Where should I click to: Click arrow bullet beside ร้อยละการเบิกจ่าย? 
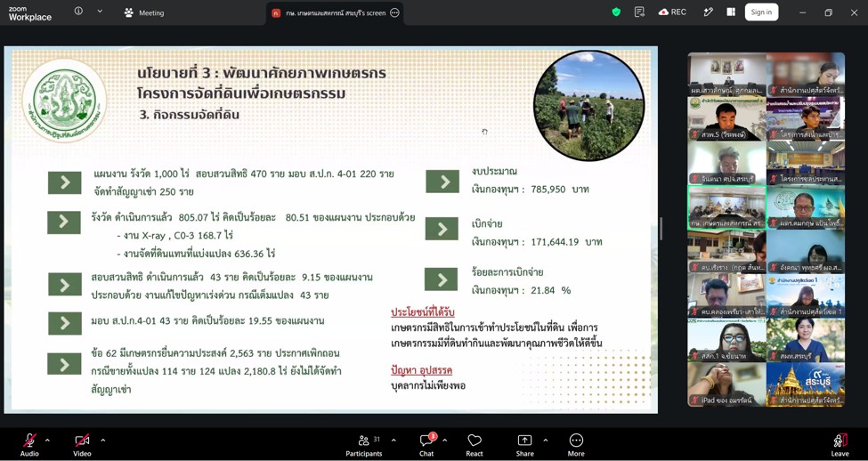pos(442,279)
